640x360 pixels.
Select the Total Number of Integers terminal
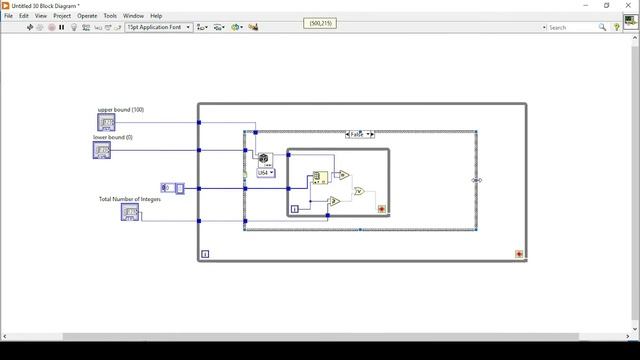pos(130,212)
